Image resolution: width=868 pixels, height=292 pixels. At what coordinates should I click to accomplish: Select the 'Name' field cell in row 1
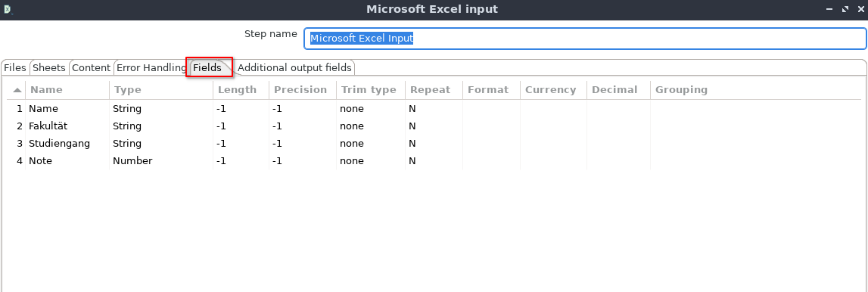[x=67, y=109]
